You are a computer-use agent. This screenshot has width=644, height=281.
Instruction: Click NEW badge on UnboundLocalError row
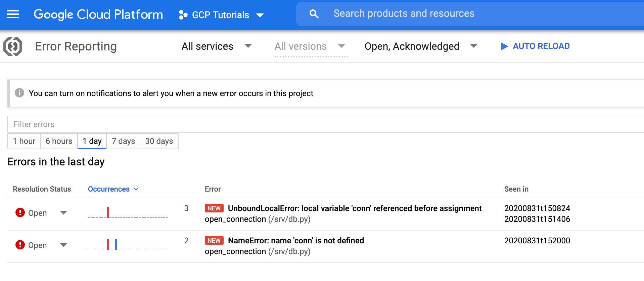214,208
